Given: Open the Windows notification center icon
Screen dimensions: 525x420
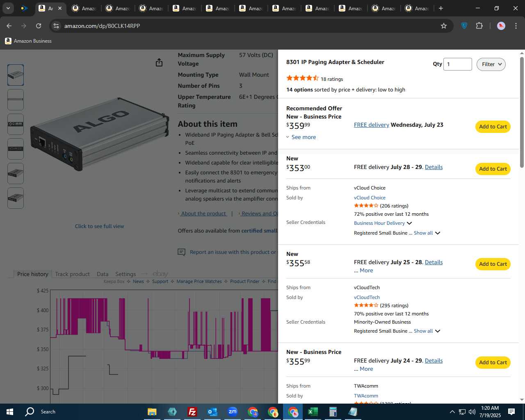Looking at the screenshot, I should pyautogui.click(x=511, y=412).
